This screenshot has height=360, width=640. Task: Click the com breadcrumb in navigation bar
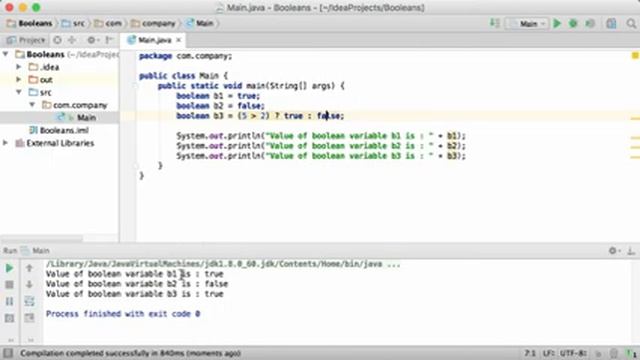(108, 23)
